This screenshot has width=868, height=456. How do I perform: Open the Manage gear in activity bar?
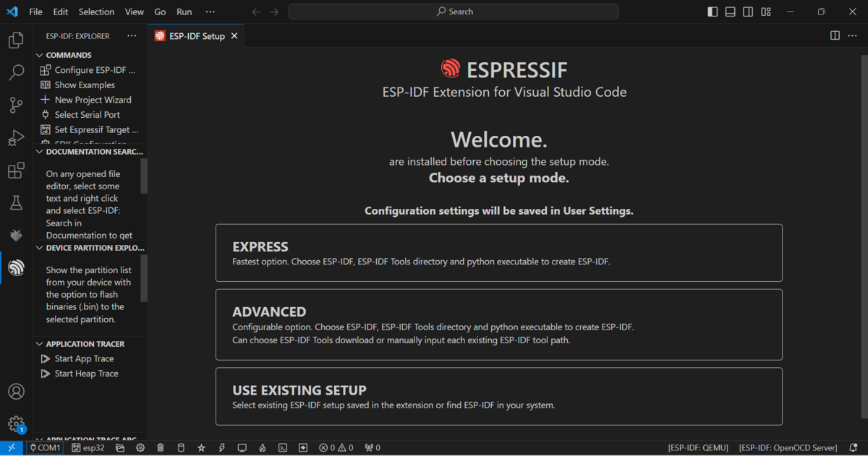point(16,424)
